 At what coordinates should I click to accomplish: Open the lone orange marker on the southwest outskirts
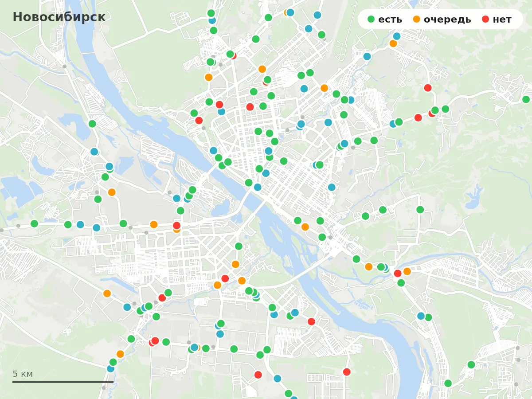coord(107,293)
